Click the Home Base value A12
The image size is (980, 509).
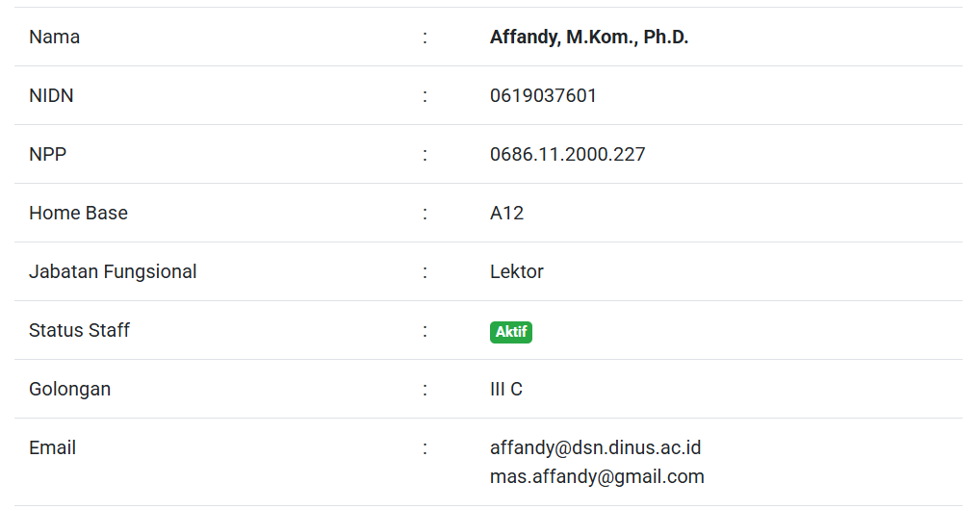pos(506,213)
